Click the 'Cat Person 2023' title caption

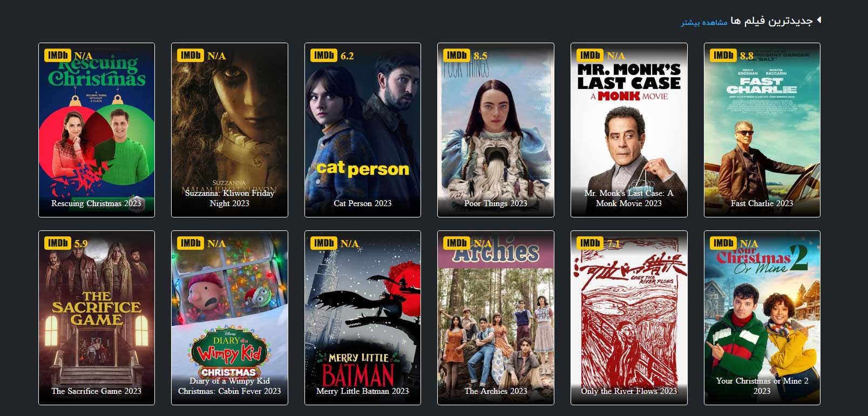pos(363,203)
